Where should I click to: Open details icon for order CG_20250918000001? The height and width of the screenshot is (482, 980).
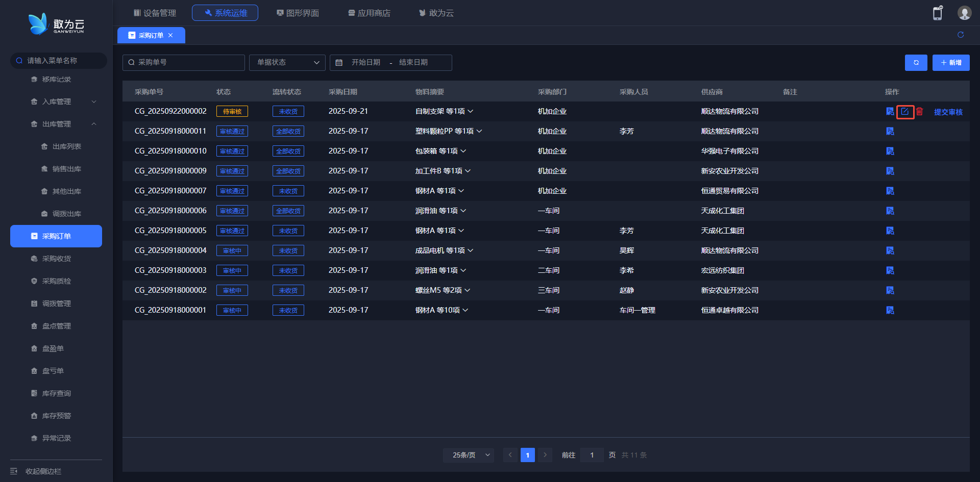[x=890, y=311]
